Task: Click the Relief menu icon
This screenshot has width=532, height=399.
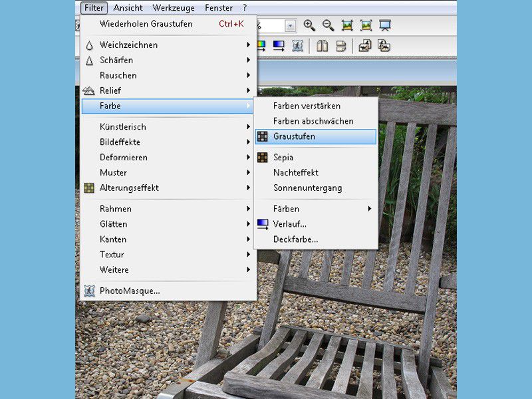Action: click(x=88, y=90)
